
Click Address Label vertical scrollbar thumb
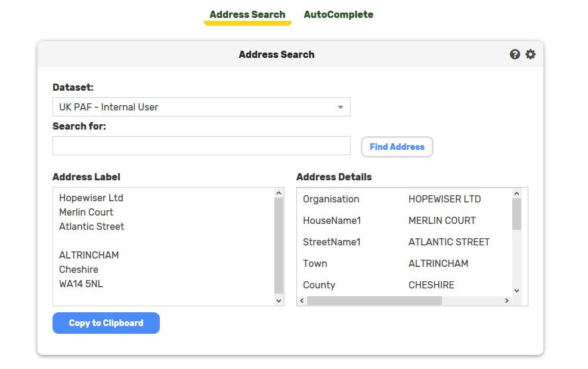(x=278, y=245)
